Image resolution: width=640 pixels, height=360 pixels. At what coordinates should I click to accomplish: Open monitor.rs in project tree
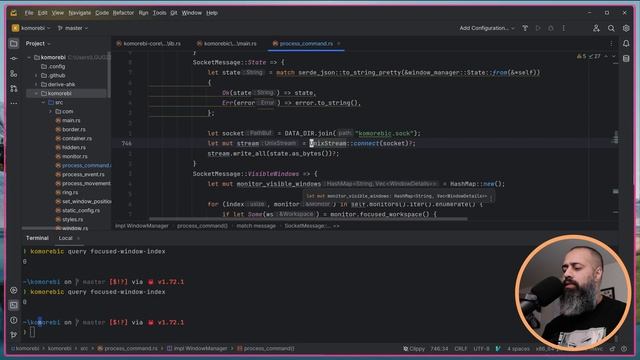coord(71,156)
